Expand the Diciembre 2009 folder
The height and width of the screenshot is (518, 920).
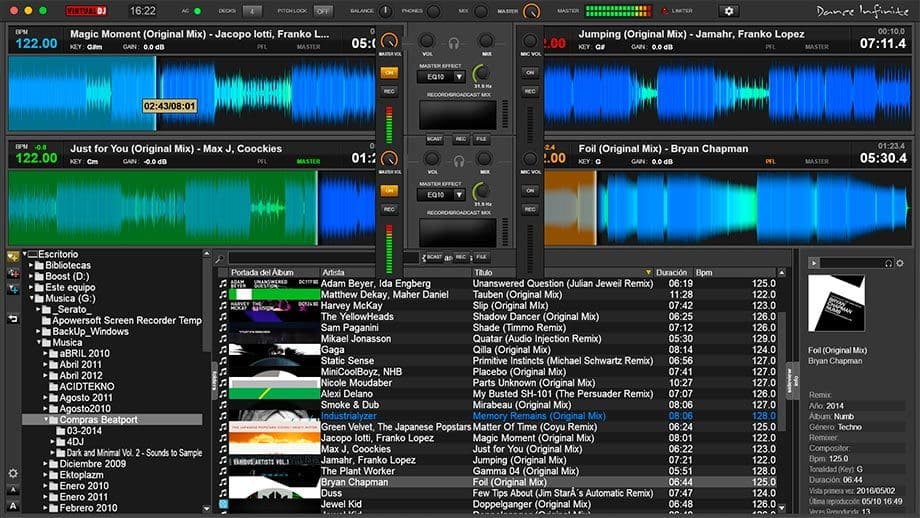pyautogui.click(x=46, y=463)
